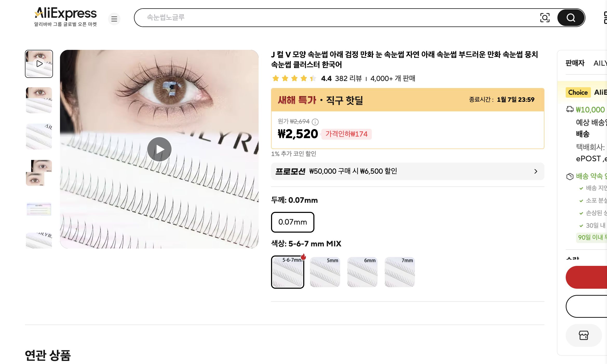Choose the 6mm color swatch image
This screenshot has height=364, width=607.
(x=362, y=272)
